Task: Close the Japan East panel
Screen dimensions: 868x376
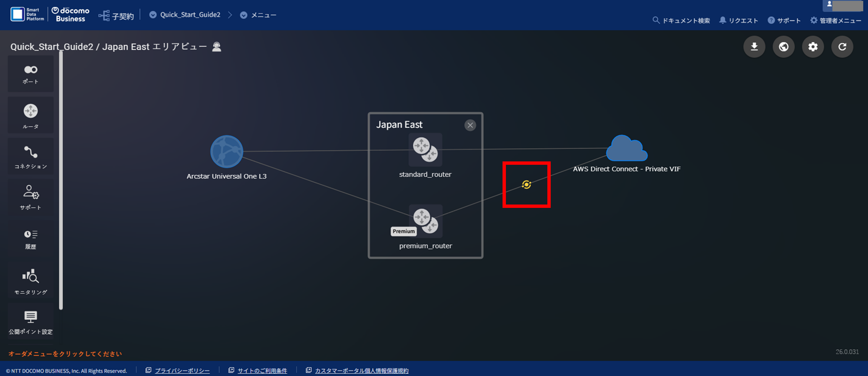Action: click(x=470, y=125)
